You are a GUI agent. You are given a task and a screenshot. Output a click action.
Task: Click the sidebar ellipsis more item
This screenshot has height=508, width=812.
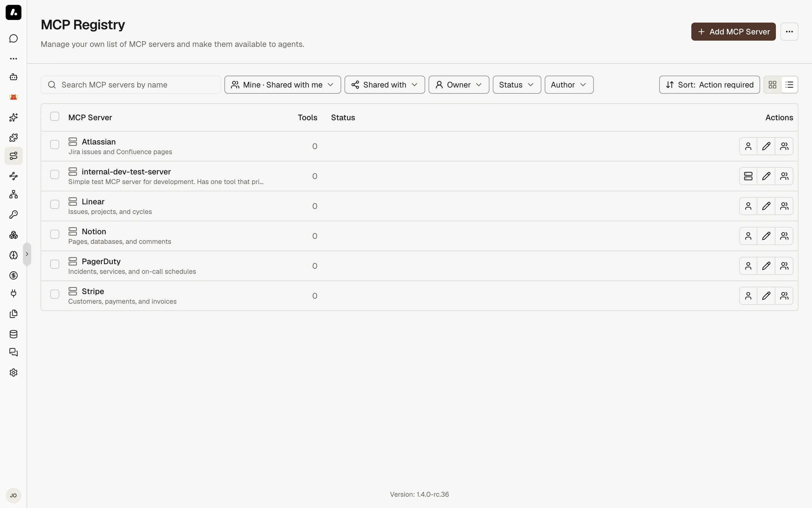point(14,58)
